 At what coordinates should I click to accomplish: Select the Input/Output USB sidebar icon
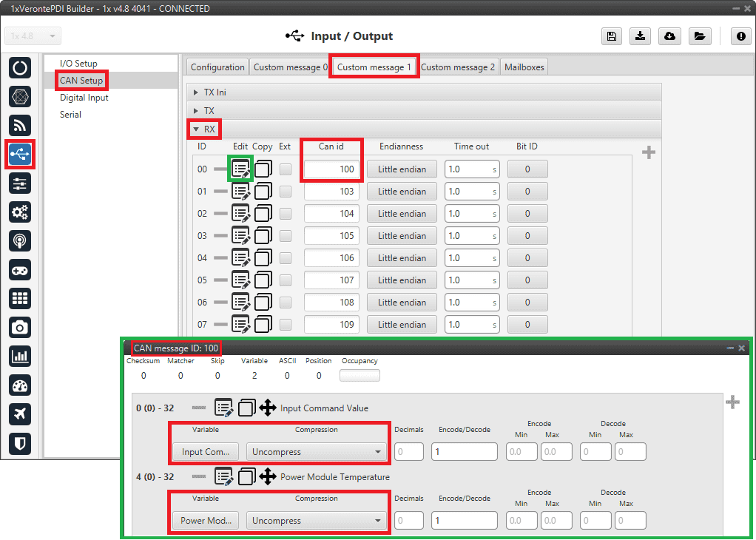(21, 154)
